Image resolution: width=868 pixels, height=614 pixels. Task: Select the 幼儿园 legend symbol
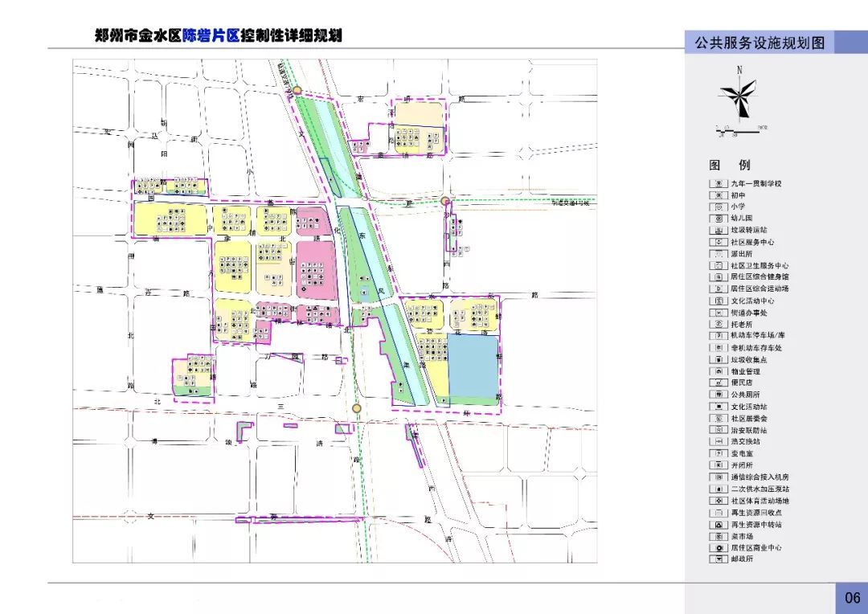pyautogui.click(x=719, y=218)
